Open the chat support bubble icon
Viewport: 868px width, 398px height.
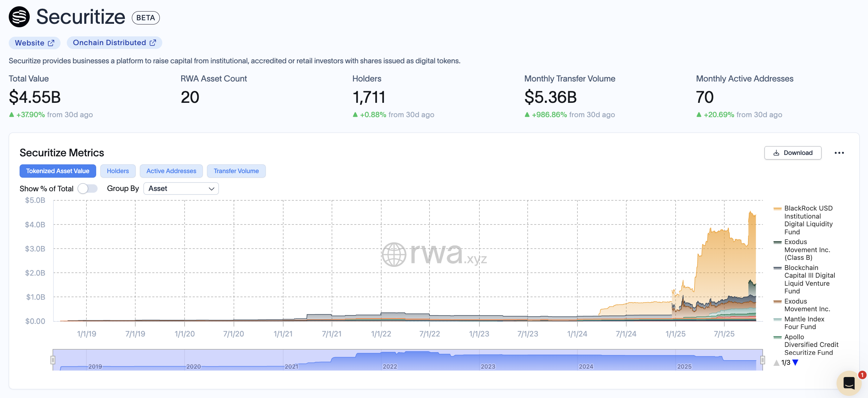click(849, 383)
